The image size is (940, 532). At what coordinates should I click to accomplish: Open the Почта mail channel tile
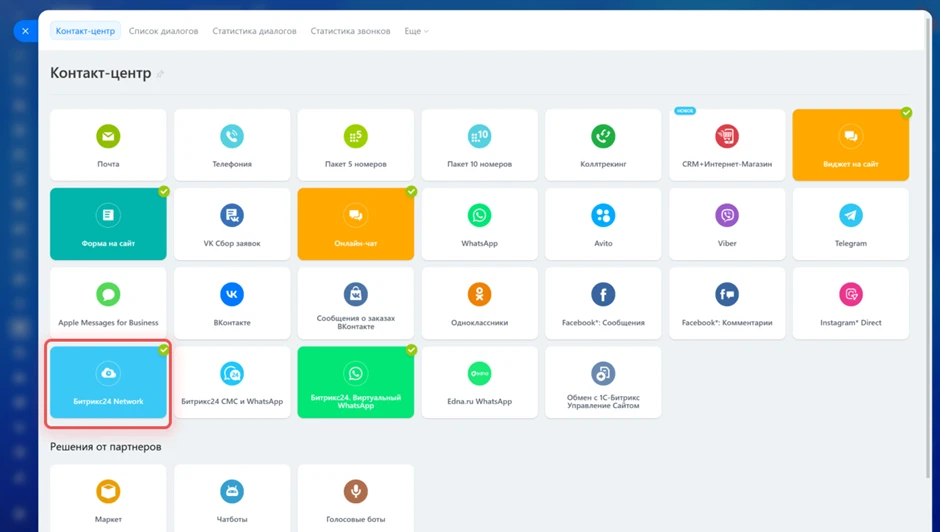(108, 145)
